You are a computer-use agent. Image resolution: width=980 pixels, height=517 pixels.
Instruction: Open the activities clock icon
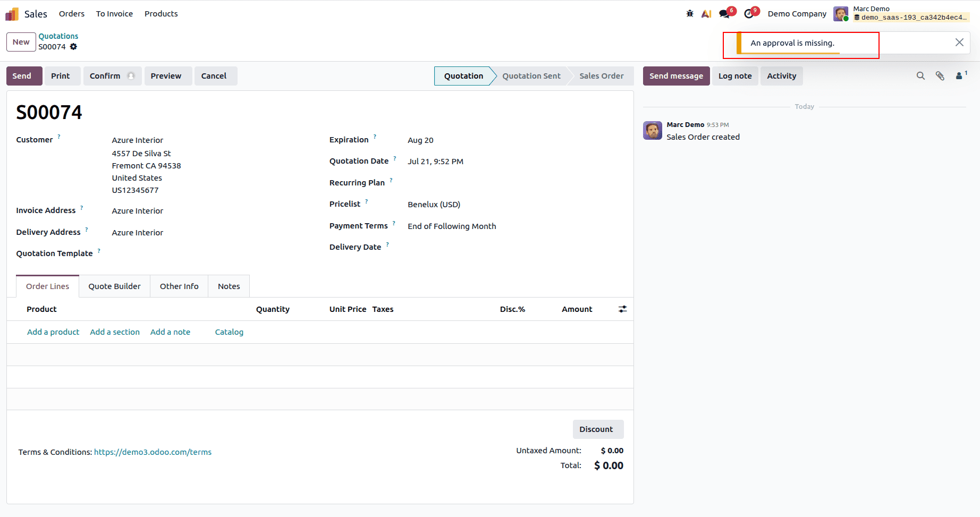749,14
